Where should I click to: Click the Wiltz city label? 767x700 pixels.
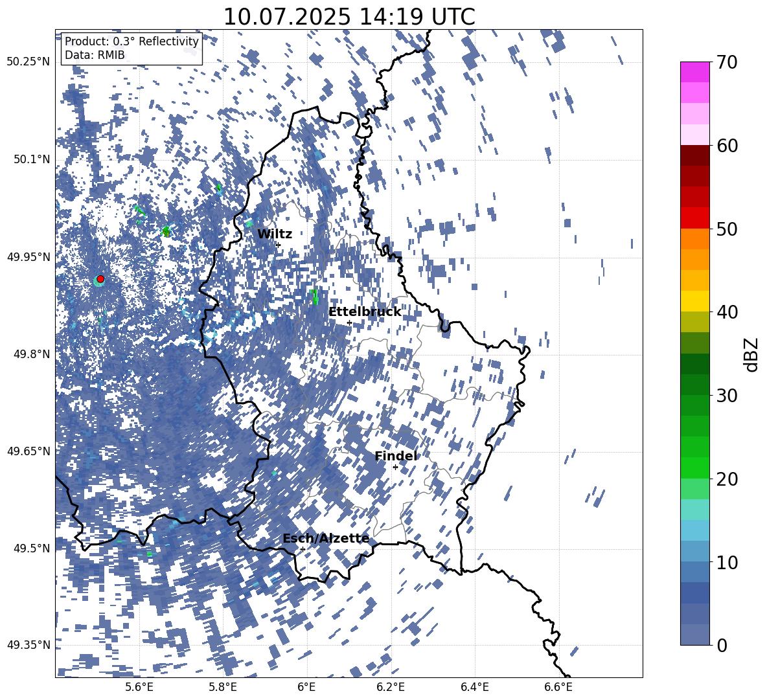(x=275, y=234)
